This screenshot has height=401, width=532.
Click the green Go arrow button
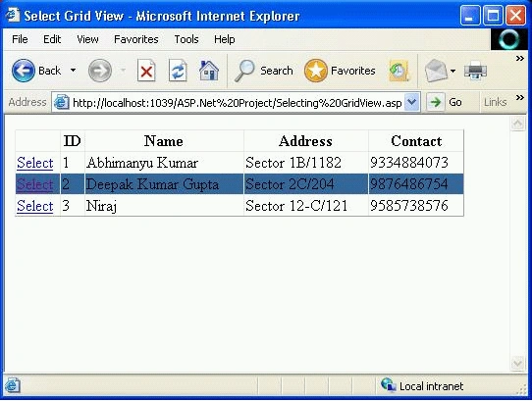click(x=435, y=102)
